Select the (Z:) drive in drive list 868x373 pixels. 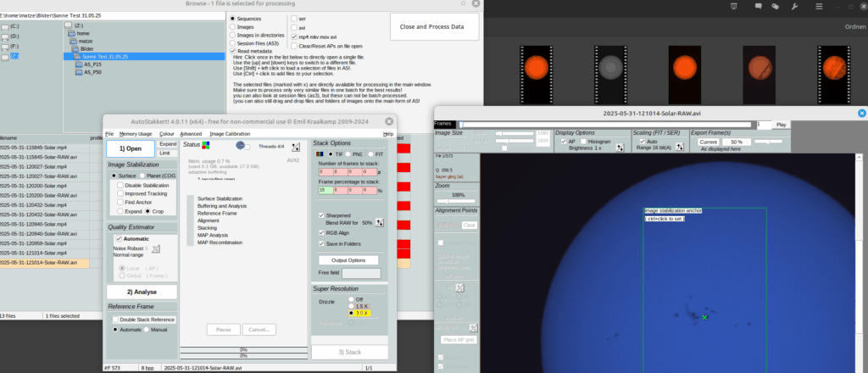pyautogui.click(x=10, y=57)
